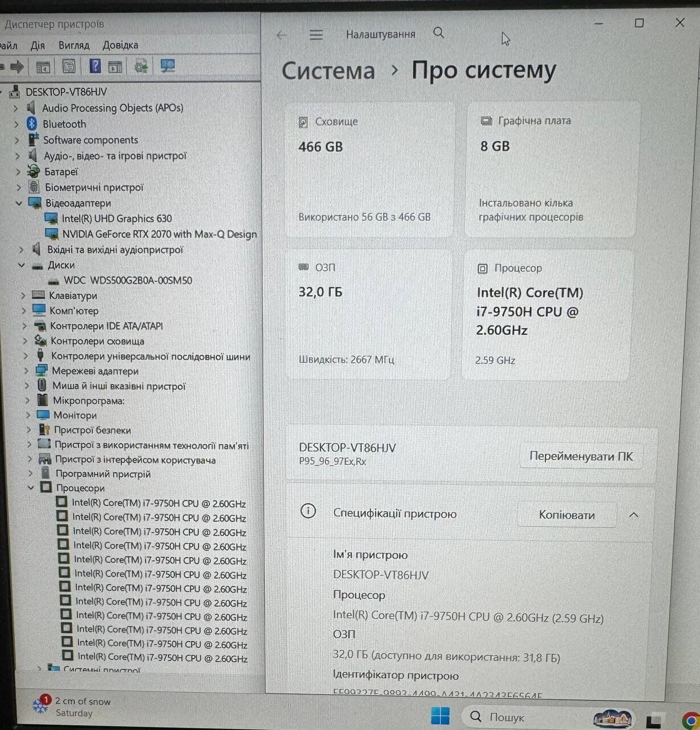Open the Вигляд menu
Viewport: 700px width, 730px height.
(x=74, y=45)
